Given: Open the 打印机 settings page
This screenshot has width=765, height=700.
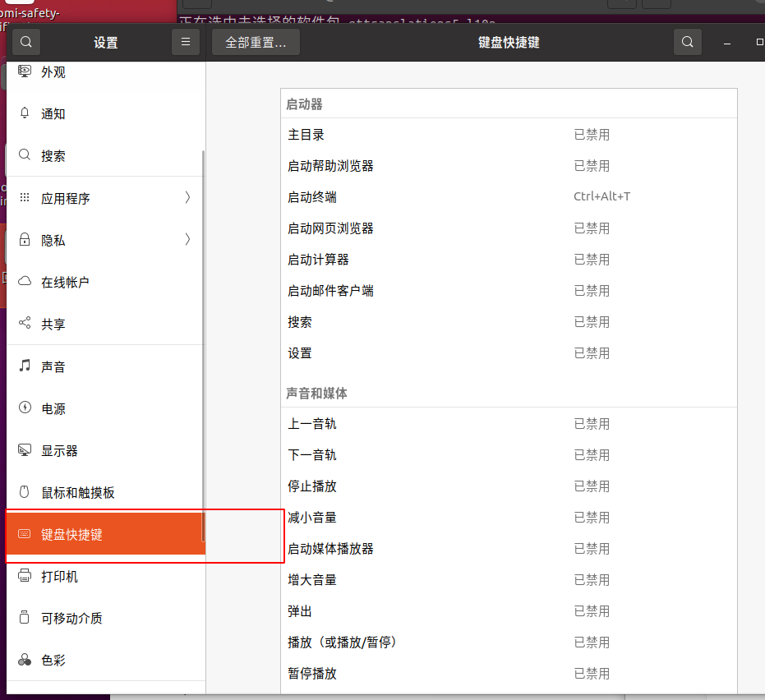Looking at the screenshot, I should [x=105, y=576].
